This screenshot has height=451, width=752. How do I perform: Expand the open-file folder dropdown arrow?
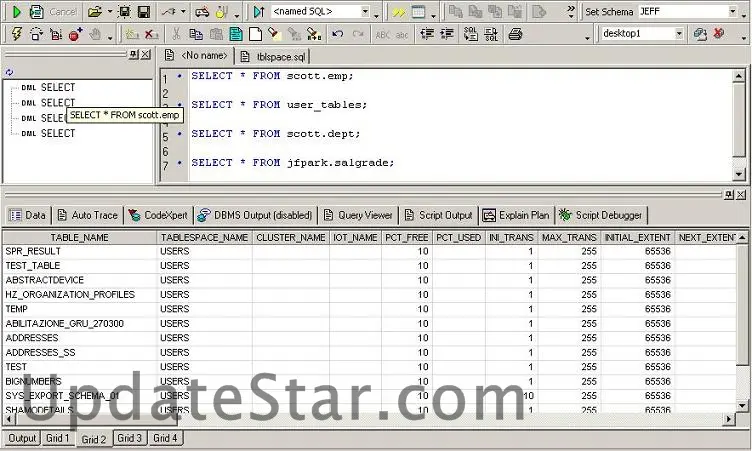click(110, 12)
